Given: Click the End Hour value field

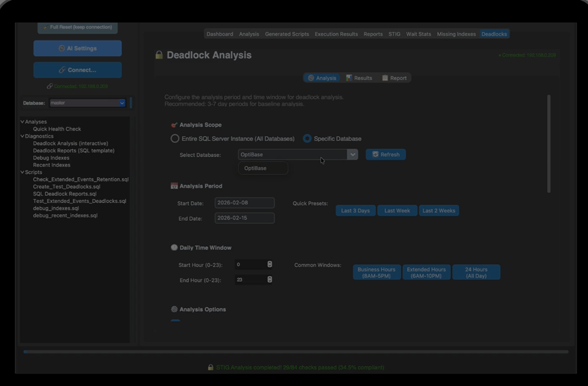Looking at the screenshot, I should point(250,280).
